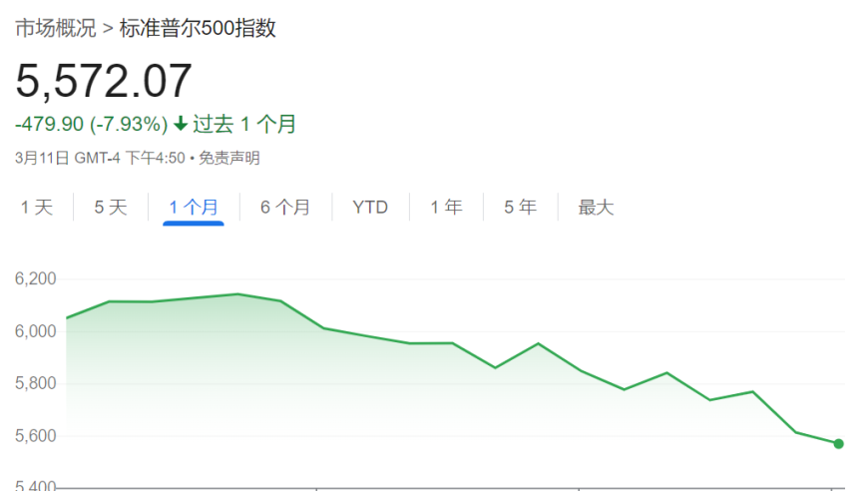Screen dimensions: 868x491
Task: Open the 免责声明 disclaimer link
Action: coord(229,159)
